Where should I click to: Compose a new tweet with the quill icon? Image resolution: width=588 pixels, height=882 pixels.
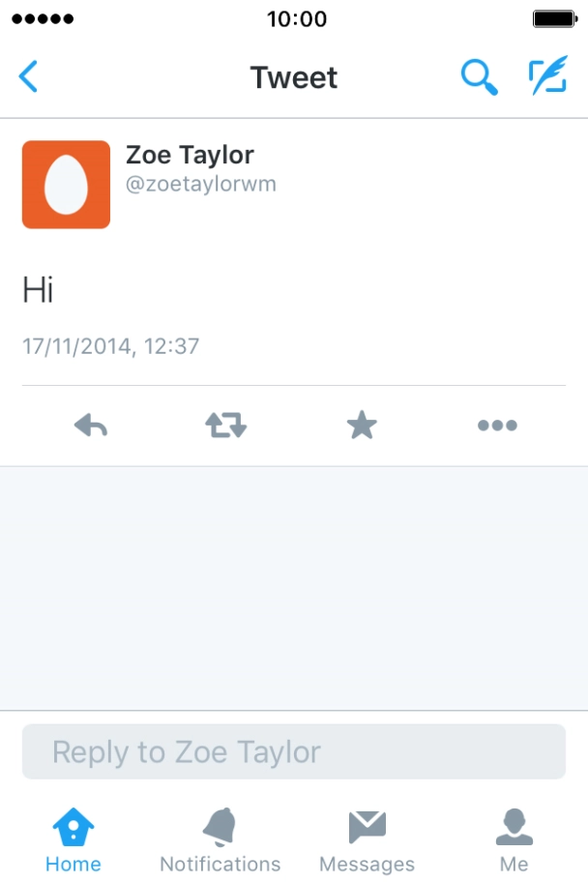tap(547, 76)
